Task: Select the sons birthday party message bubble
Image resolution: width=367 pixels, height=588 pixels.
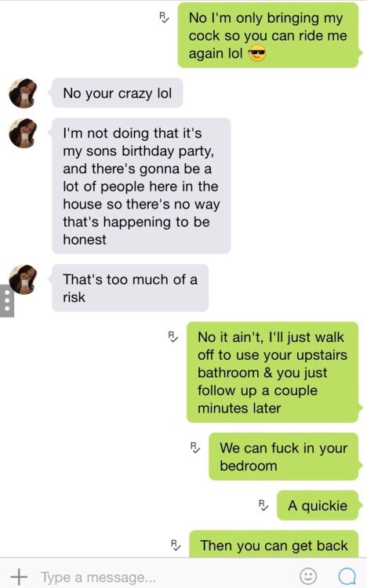Action: click(x=141, y=186)
